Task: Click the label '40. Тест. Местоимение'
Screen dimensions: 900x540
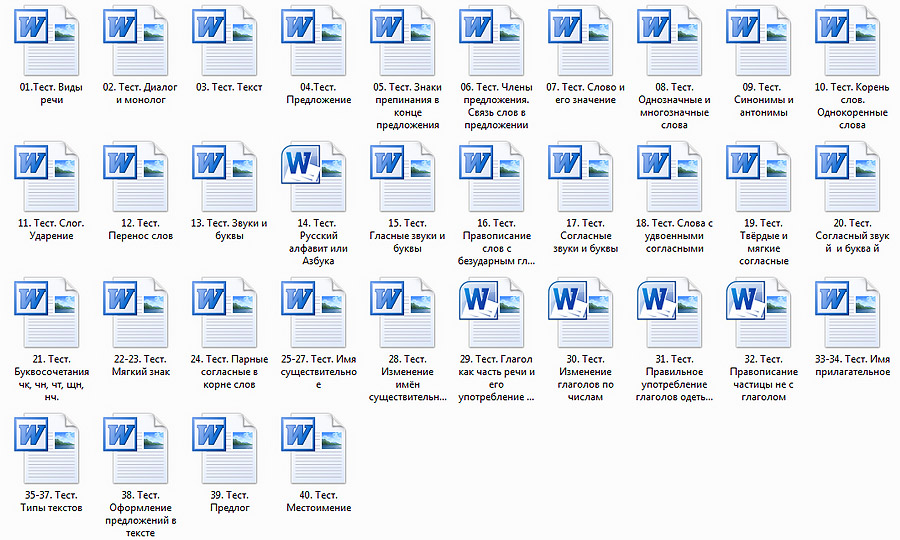Action: click(x=319, y=502)
